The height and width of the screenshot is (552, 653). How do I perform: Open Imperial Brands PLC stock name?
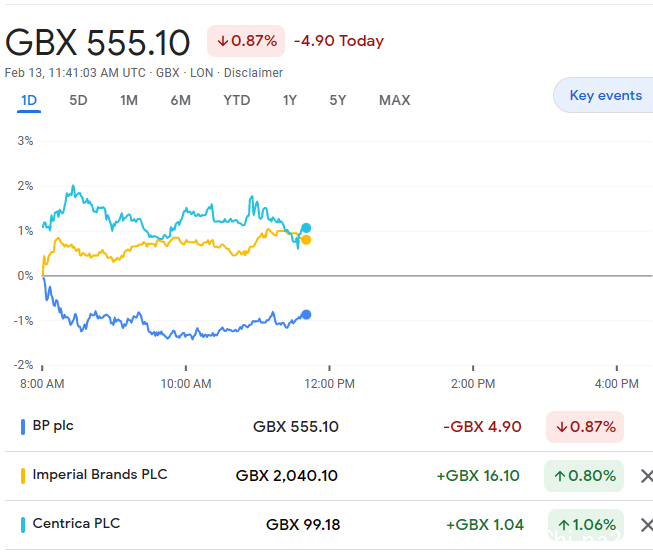point(100,475)
